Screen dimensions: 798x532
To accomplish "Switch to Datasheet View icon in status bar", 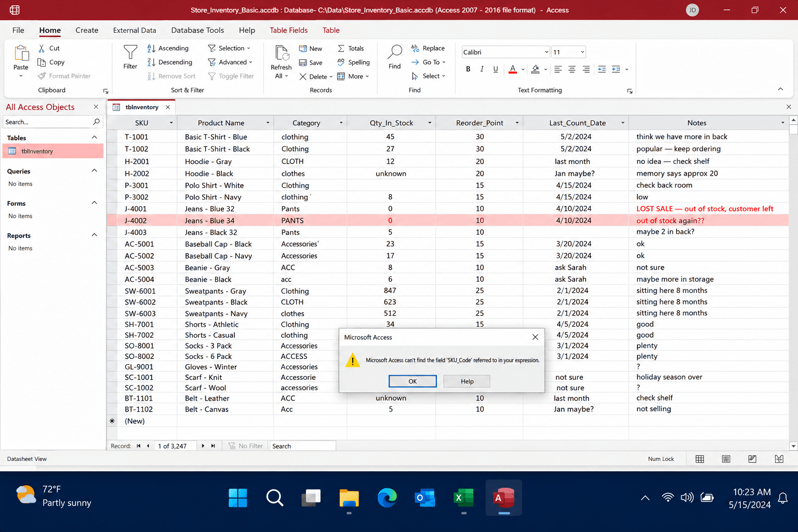I will click(x=700, y=459).
